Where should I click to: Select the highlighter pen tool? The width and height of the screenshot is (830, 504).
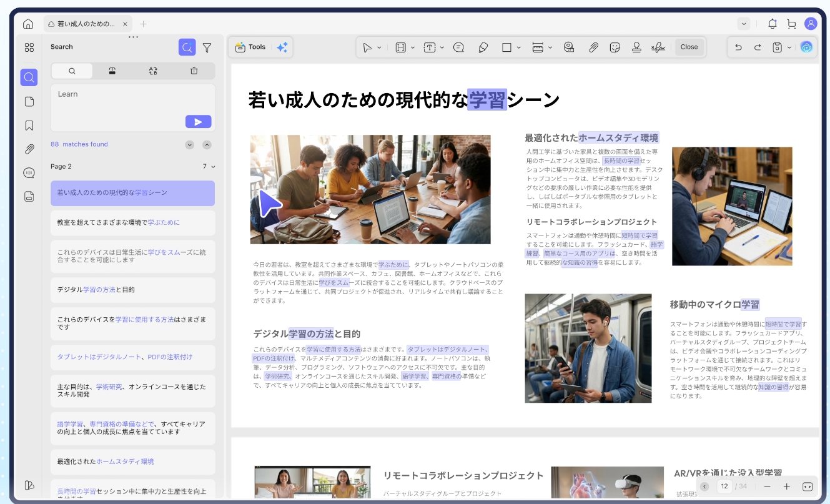pyautogui.click(x=483, y=47)
